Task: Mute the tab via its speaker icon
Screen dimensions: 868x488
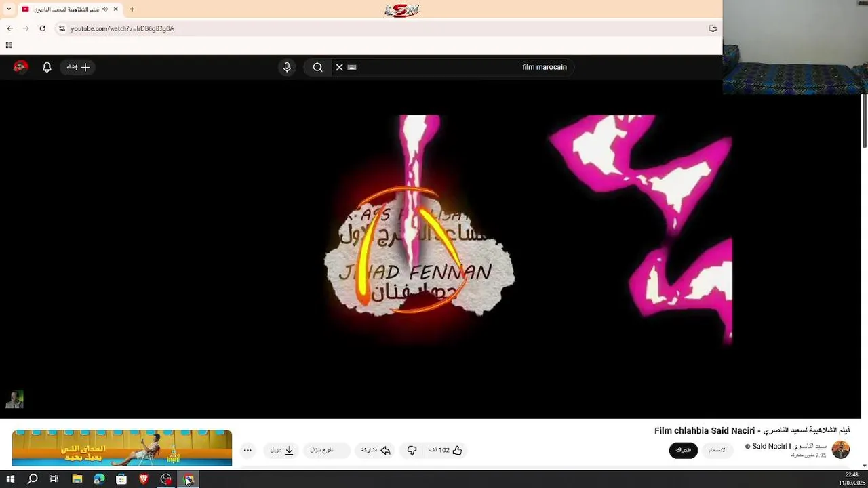Action: point(105,9)
